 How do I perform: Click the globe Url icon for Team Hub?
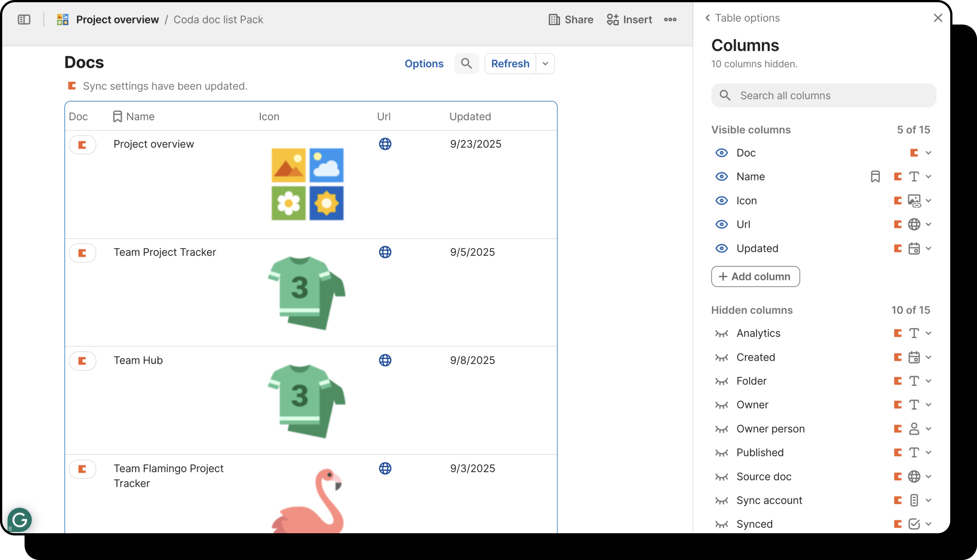tap(385, 360)
